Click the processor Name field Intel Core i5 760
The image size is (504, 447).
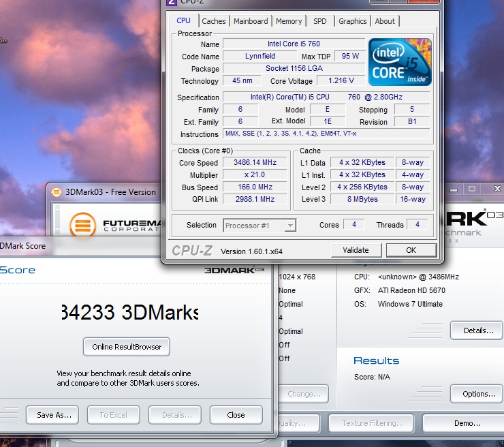tap(294, 44)
